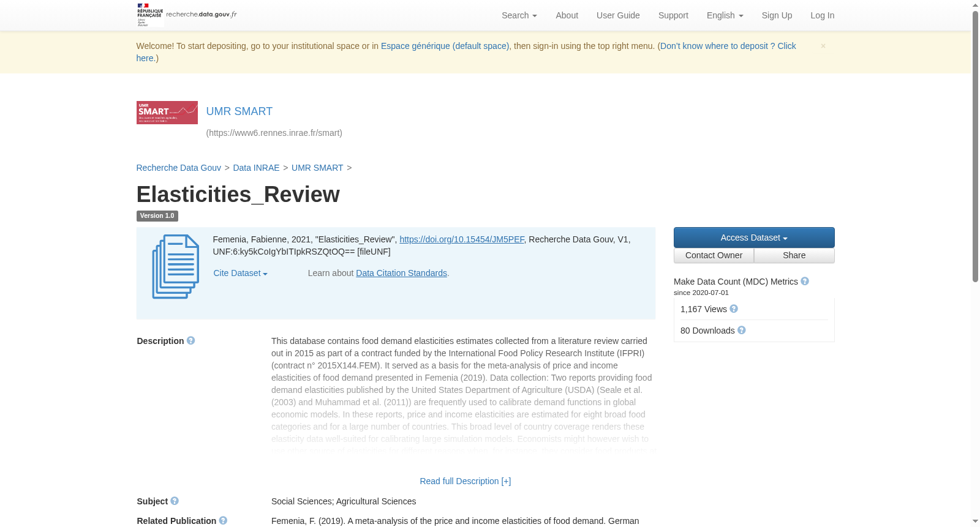Click the 1,167 Views text

coord(704,309)
